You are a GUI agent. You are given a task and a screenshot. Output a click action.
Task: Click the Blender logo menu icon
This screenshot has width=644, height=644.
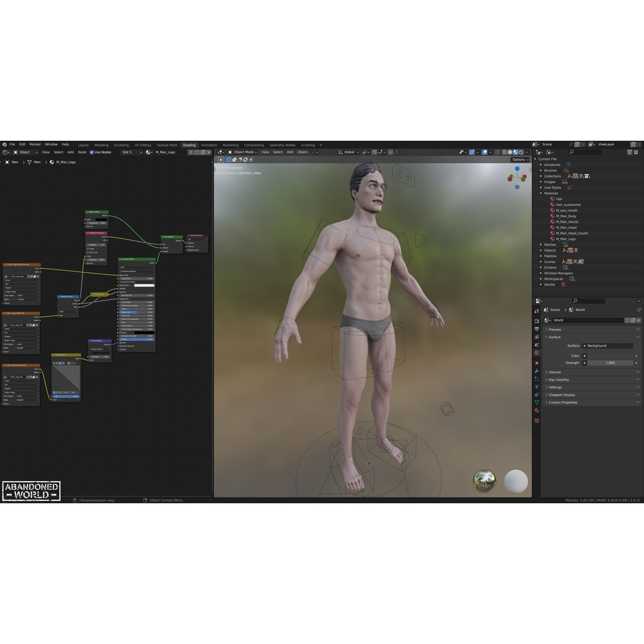coord(5,144)
